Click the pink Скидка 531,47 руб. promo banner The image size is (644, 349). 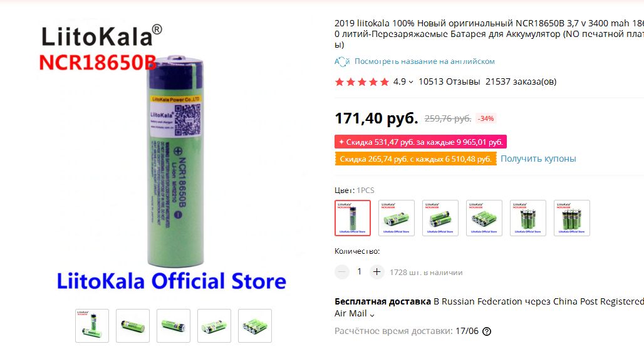pos(420,142)
